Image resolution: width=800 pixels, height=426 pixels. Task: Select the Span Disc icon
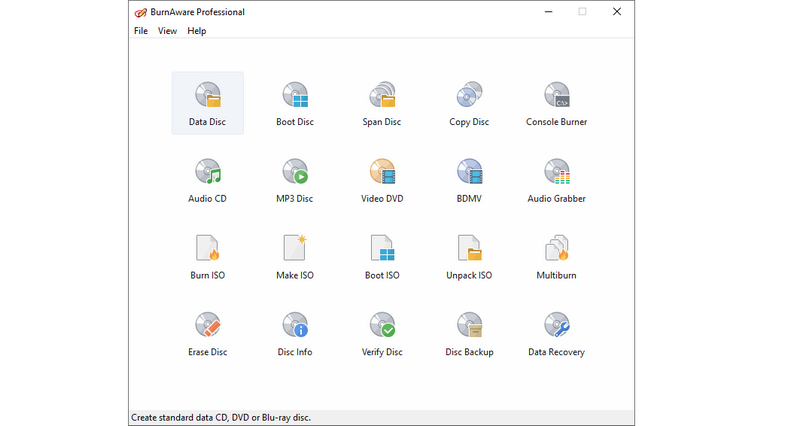382,104
